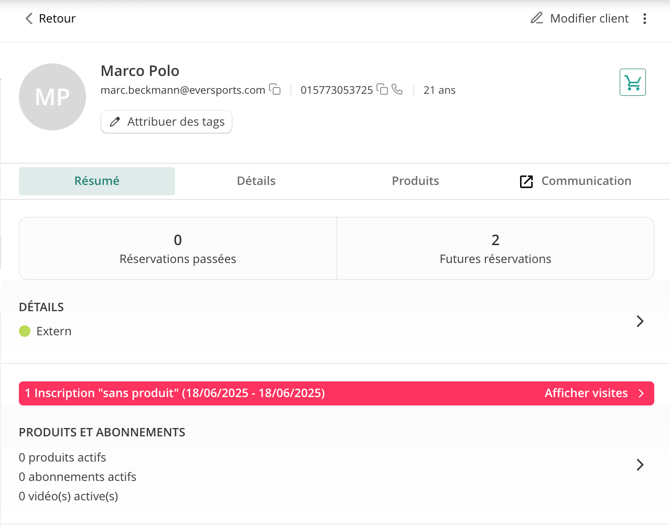Screen dimensions: 670x527
Task: Click the PRODUITS ET ABONNEMENTS heading
Action: coord(102,432)
